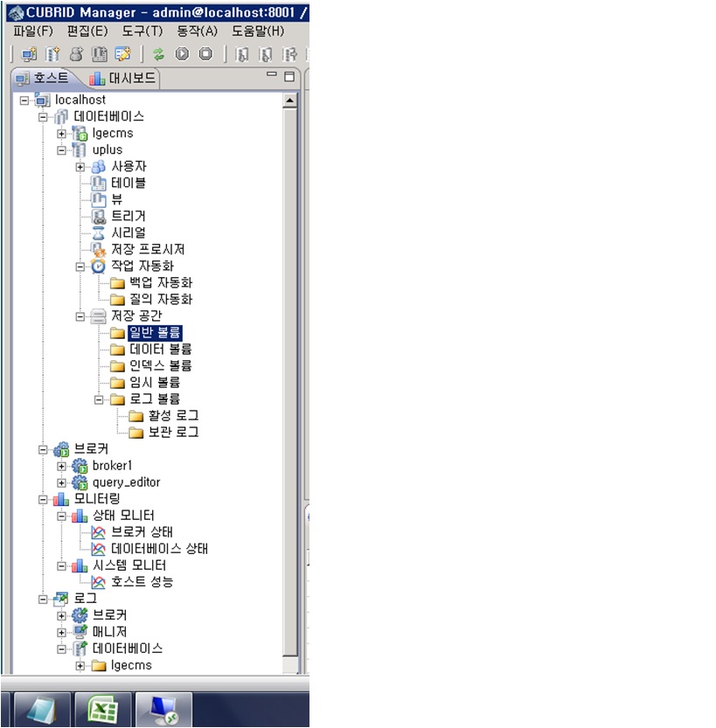Collapse the uplus database node
The width and height of the screenshot is (716, 728).
coord(61,150)
